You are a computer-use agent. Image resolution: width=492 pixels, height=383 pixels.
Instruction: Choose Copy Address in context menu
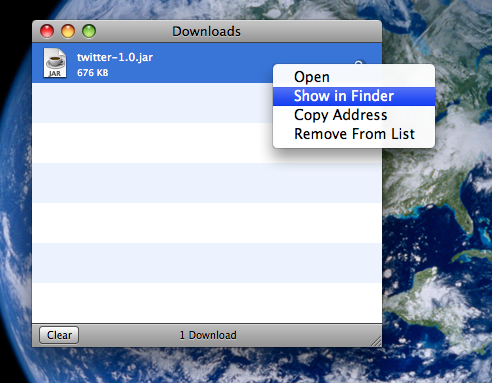point(354,115)
